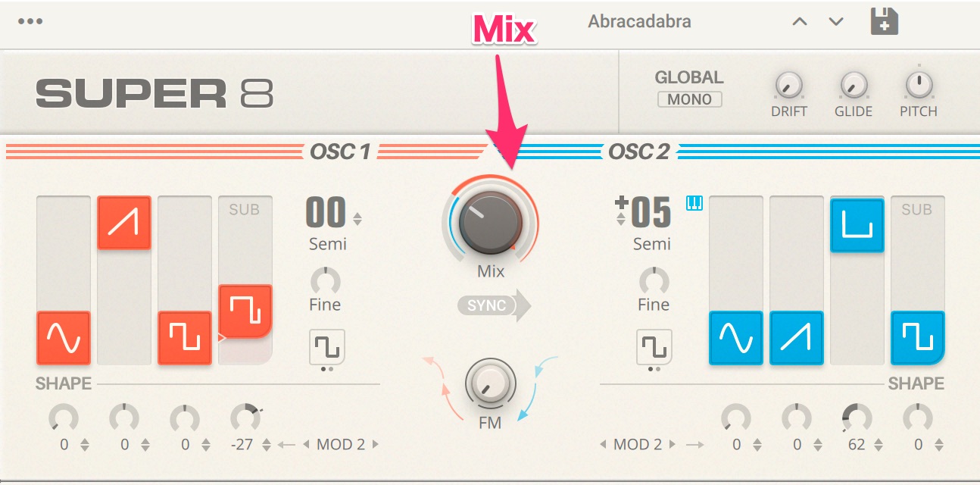Select OSC 2 pulse wave shape handle

tap(857, 226)
